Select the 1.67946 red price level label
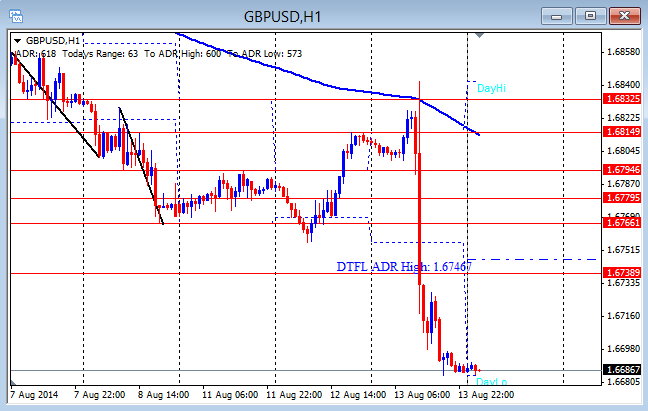648x411 pixels. click(623, 170)
